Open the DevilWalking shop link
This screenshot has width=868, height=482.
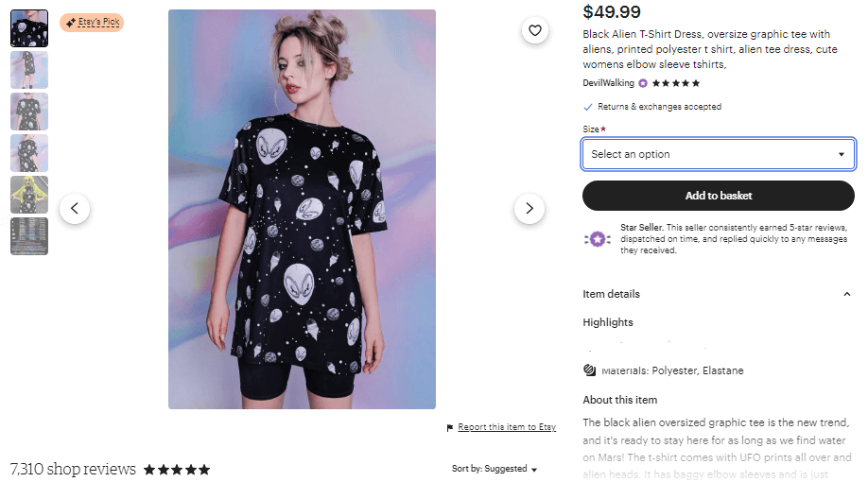pyautogui.click(x=609, y=83)
